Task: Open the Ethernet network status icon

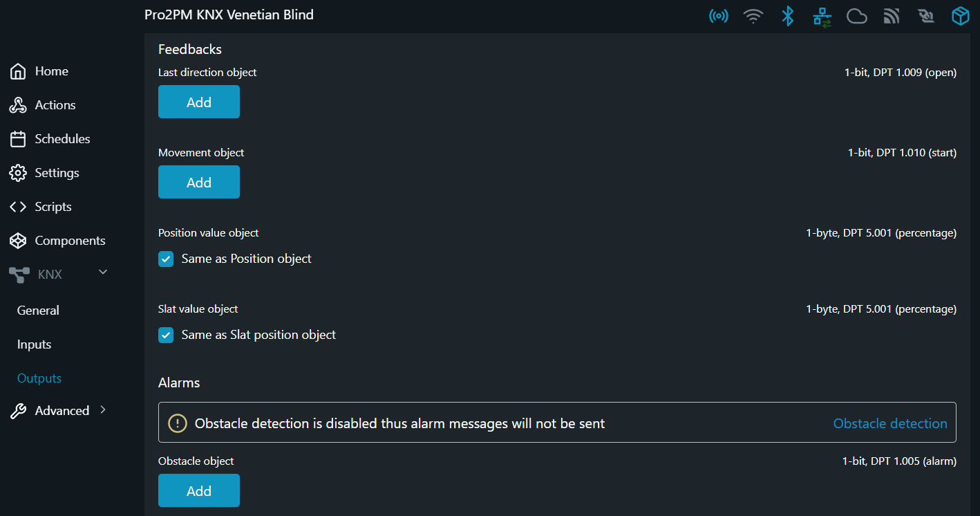Action: point(822,16)
